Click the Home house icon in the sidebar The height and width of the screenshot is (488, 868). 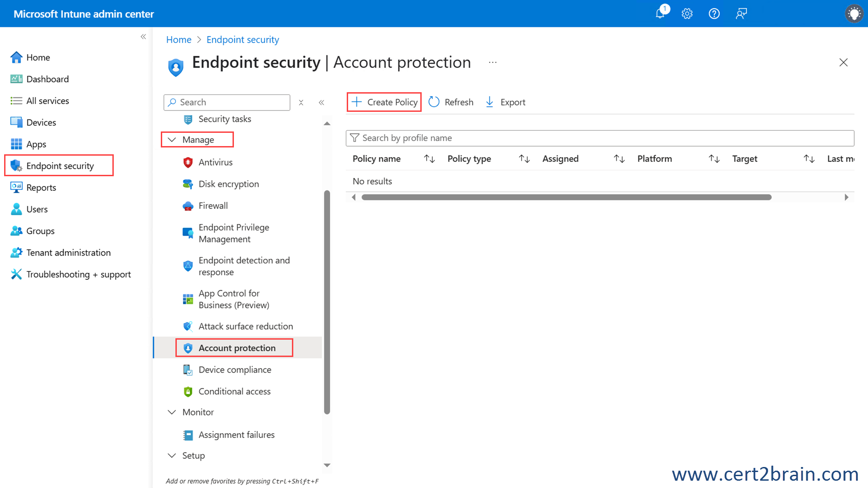click(x=16, y=57)
